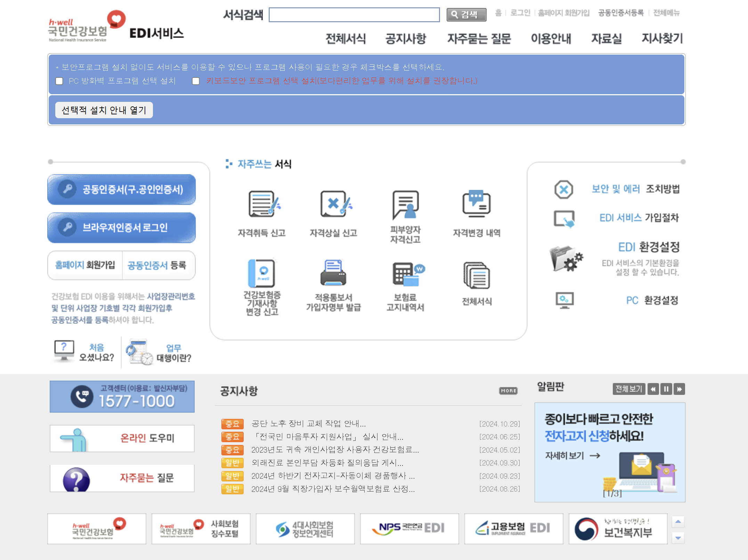Viewport: 748px width, 560px height.
Task: Pause the 알림판 banner rotation
Action: (666, 389)
